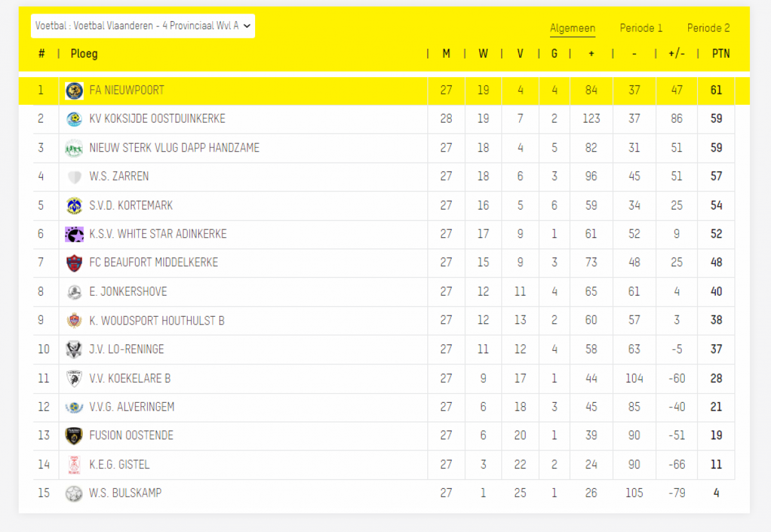Click the K.E.G. Gistel crest
771x532 pixels.
coord(75,465)
